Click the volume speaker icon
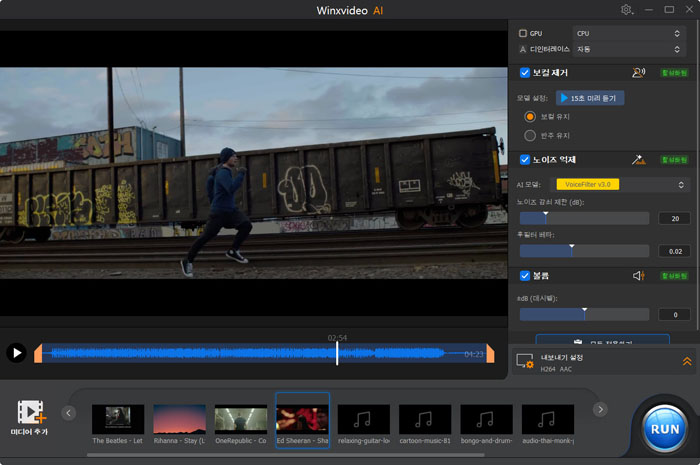 [x=638, y=276]
